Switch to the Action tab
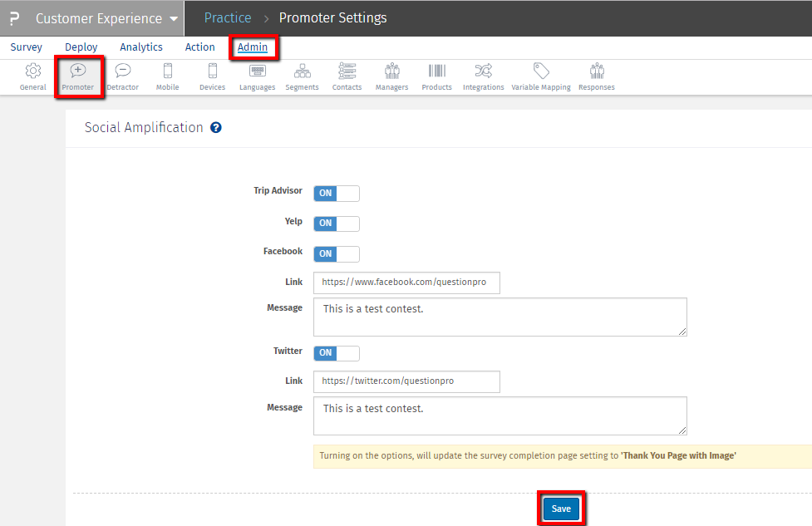 tap(200, 47)
